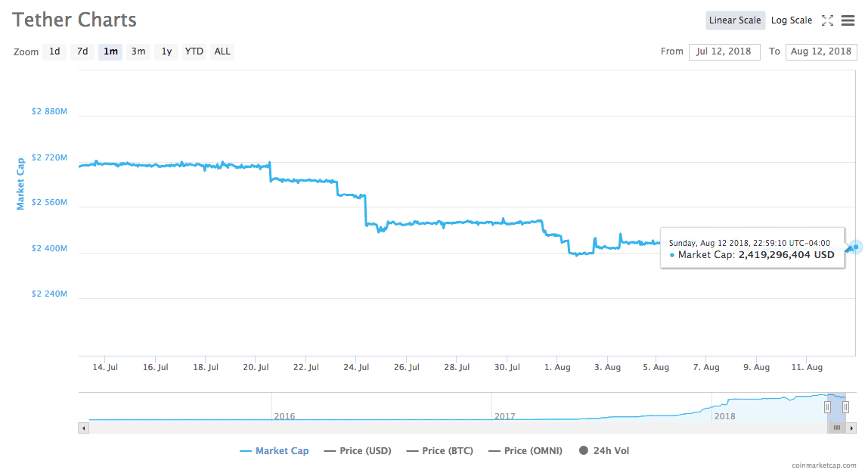Screen dimensions: 868x473
Task: Zoom to 1d range
Action: tap(54, 51)
